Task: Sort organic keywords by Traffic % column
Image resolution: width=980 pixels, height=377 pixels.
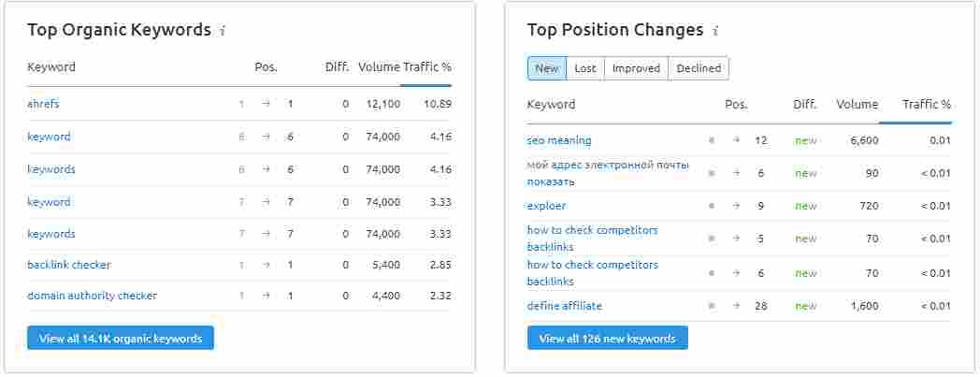Action: click(x=426, y=67)
